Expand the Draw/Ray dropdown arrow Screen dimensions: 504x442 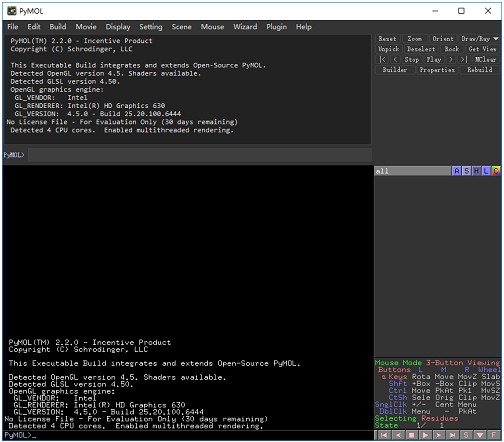[x=496, y=39]
